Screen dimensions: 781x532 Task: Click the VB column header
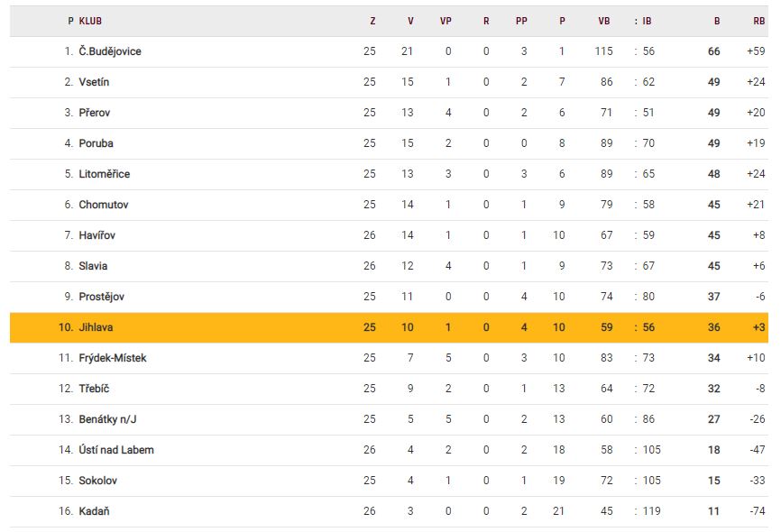click(603, 21)
